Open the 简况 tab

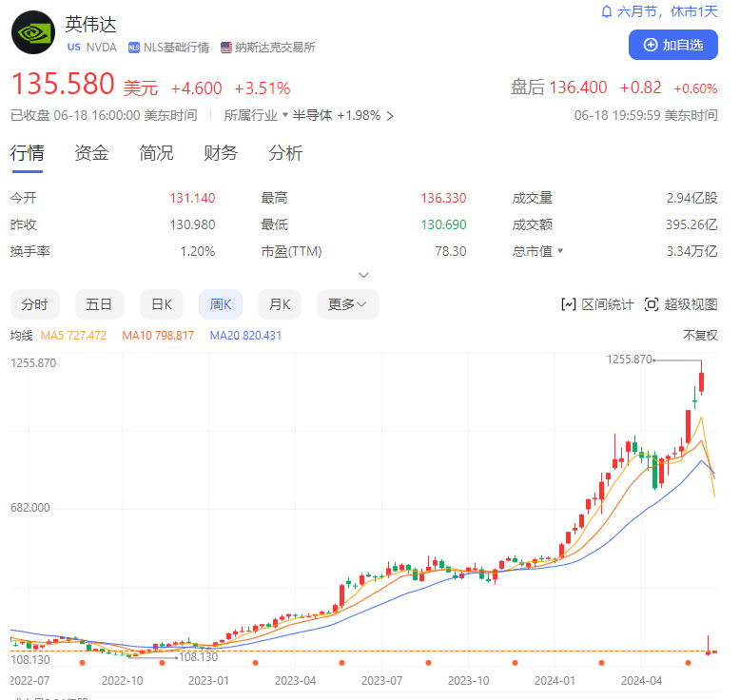156,153
